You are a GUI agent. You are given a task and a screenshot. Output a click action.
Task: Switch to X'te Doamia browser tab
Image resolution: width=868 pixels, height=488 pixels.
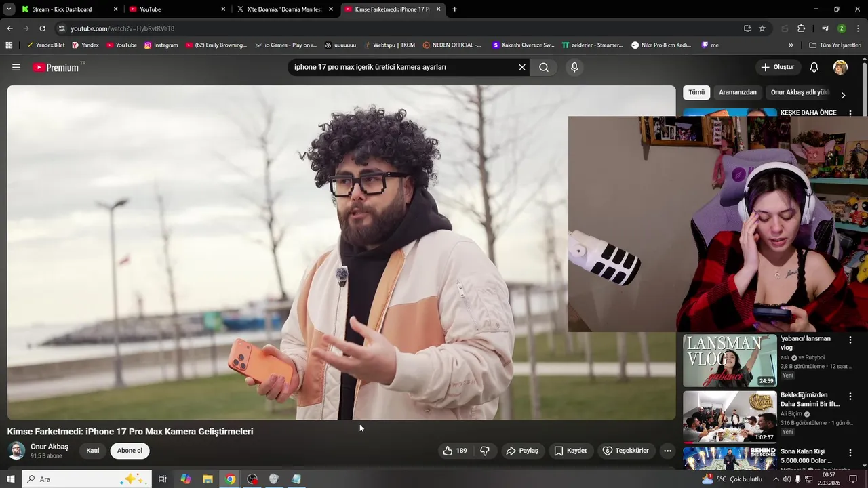(x=286, y=9)
